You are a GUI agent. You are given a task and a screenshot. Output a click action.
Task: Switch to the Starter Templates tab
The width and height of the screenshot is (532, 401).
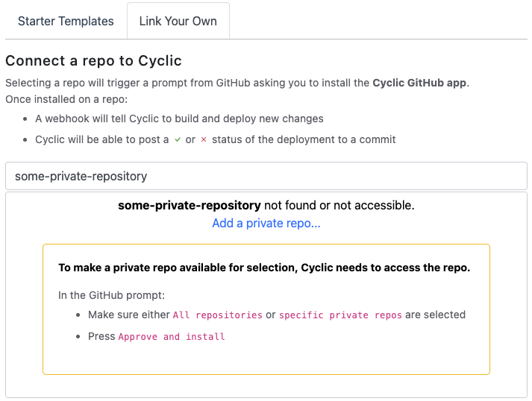pos(66,21)
